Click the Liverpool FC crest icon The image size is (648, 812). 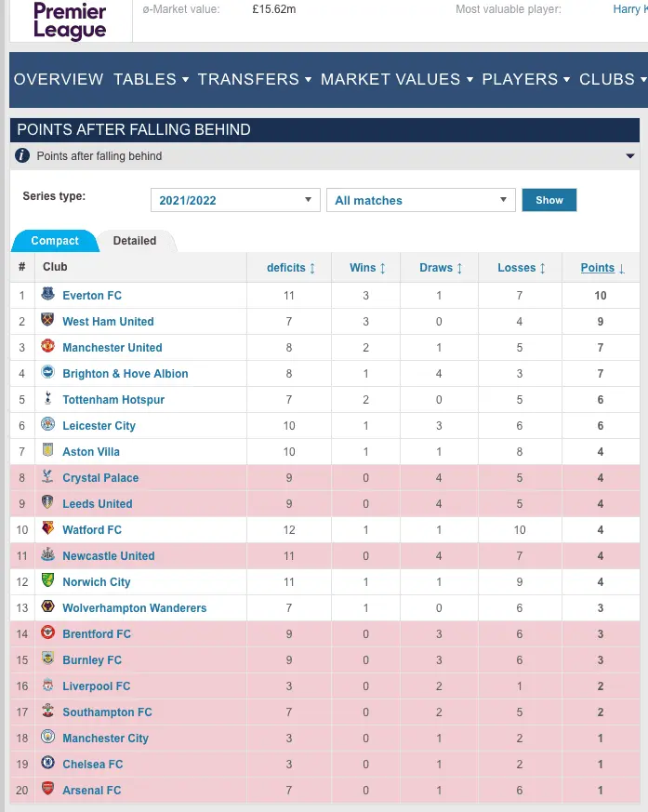click(x=47, y=686)
